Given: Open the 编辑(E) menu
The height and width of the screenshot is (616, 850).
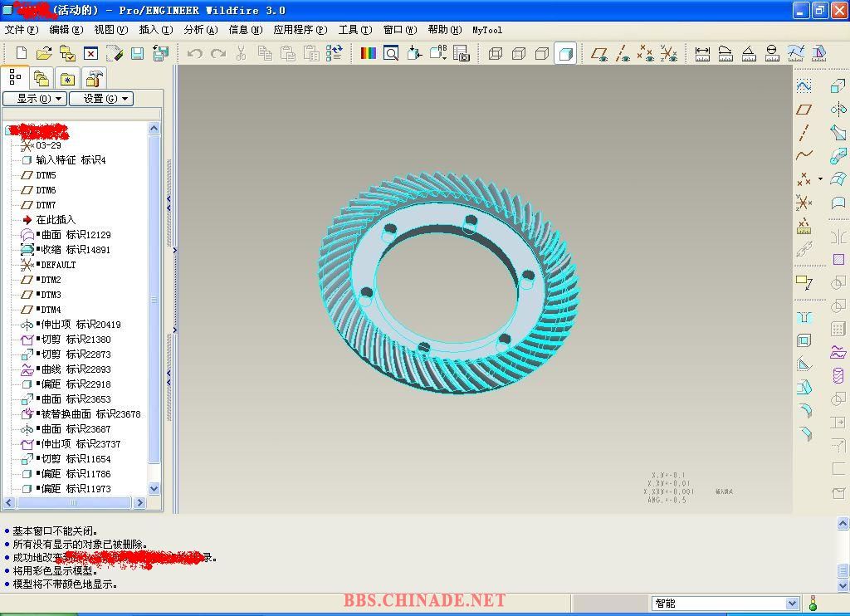Looking at the screenshot, I should click(66, 30).
